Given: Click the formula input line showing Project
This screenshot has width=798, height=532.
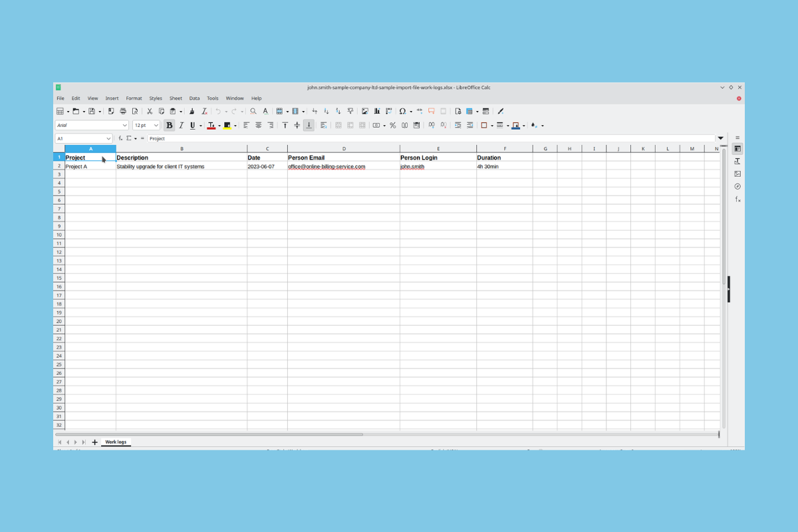Looking at the screenshot, I should (x=431, y=138).
